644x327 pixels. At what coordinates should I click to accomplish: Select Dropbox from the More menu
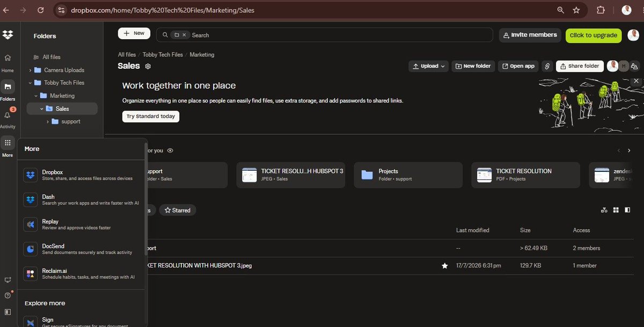pos(82,175)
